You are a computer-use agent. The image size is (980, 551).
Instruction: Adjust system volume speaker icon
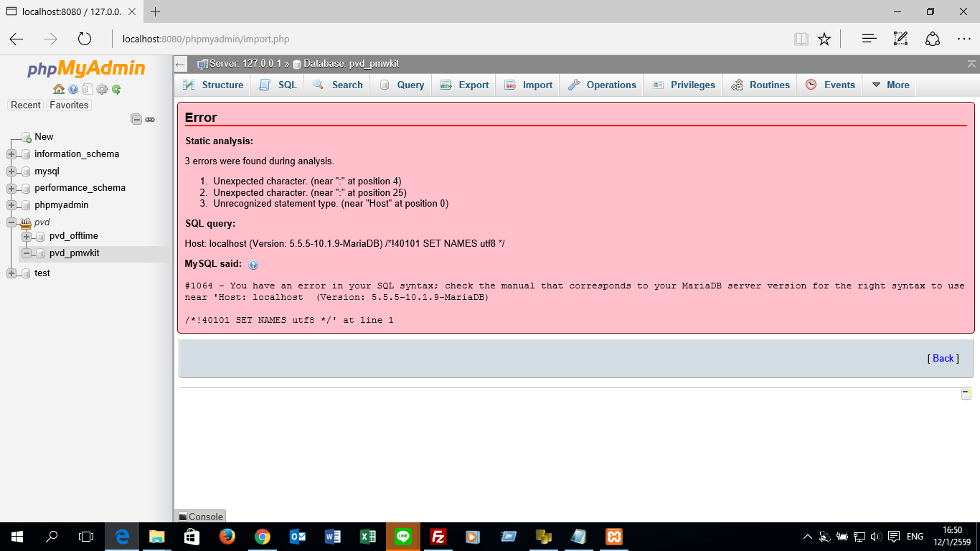point(876,536)
